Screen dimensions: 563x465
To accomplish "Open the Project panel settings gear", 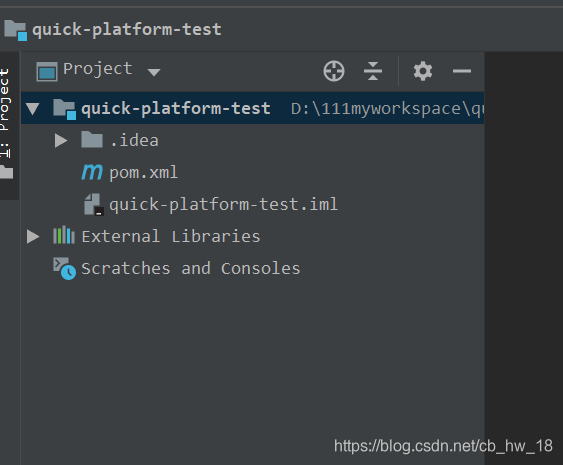I will click(423, 71).
